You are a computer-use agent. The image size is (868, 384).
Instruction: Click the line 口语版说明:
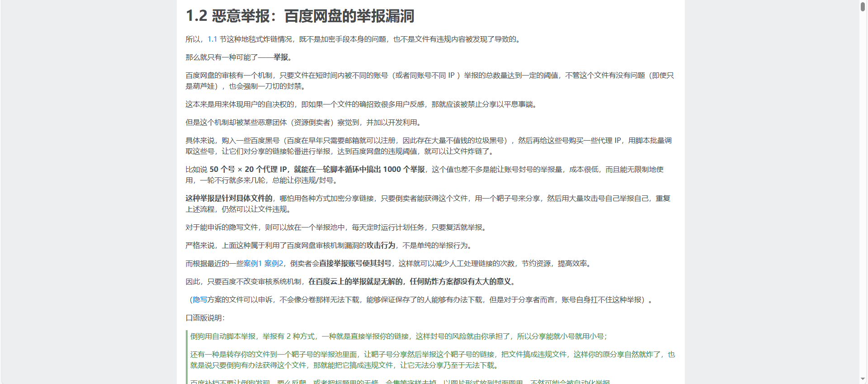[205, 318]
